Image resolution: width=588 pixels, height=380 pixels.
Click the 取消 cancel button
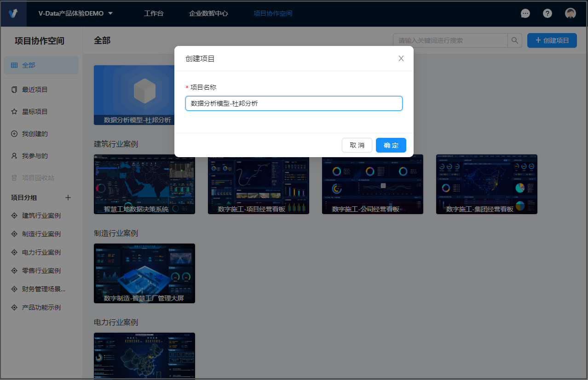pyautogui.click(x=357, y=145)
